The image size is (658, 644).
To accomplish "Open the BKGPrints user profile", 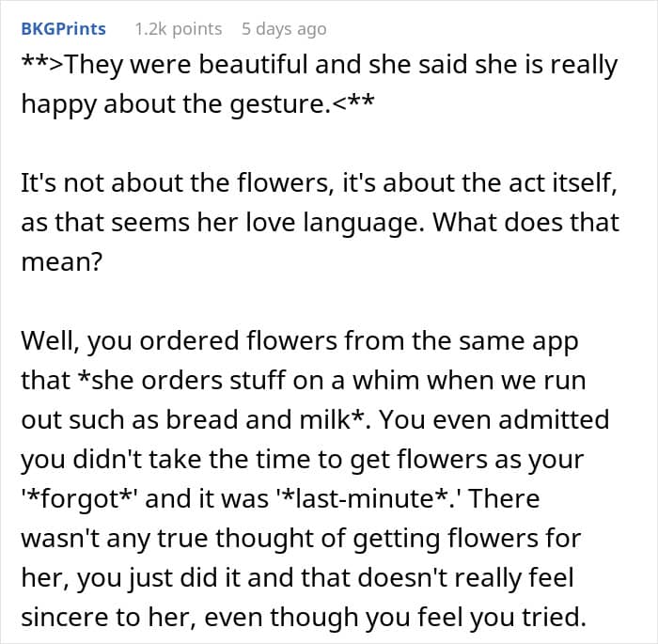I will coord(63,29).
